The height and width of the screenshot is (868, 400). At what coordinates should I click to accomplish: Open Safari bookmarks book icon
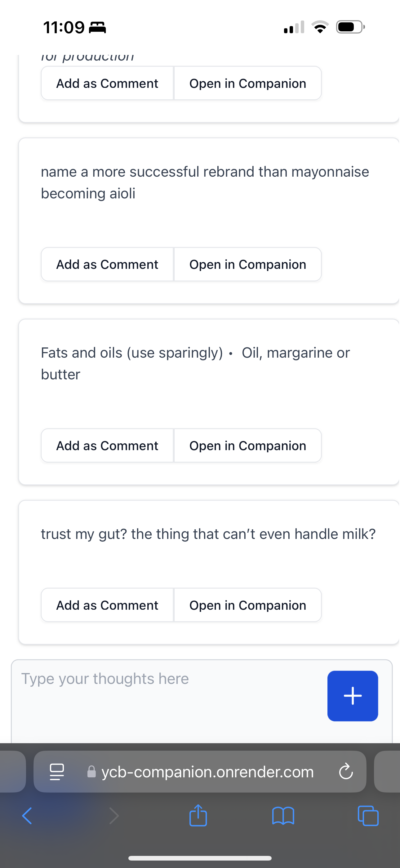coord(283,816)
